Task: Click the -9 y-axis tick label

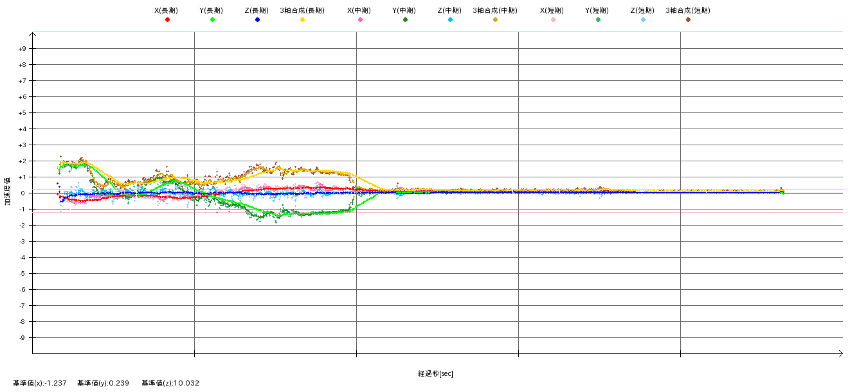Action: [22, 338]
